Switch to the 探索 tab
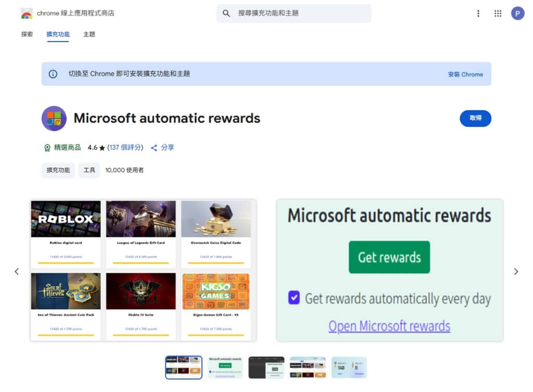Viewport: 533px width, 392px height. [x=27, y=34]
